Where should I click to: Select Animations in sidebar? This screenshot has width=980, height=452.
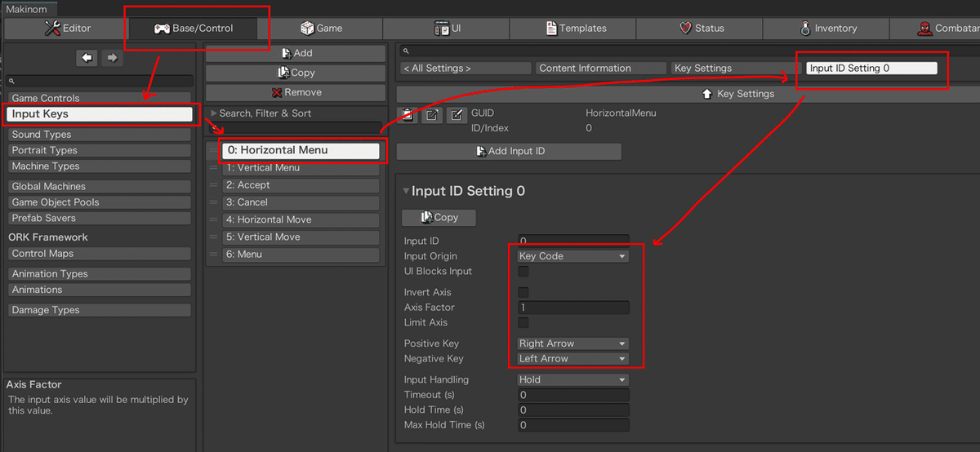point(100,290)
